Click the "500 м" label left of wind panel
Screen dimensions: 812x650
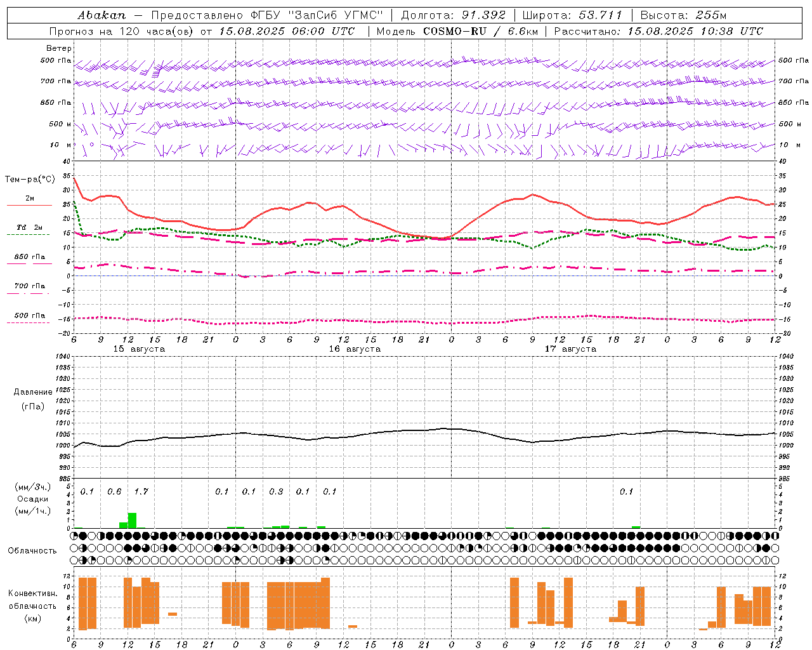[60, 124]
